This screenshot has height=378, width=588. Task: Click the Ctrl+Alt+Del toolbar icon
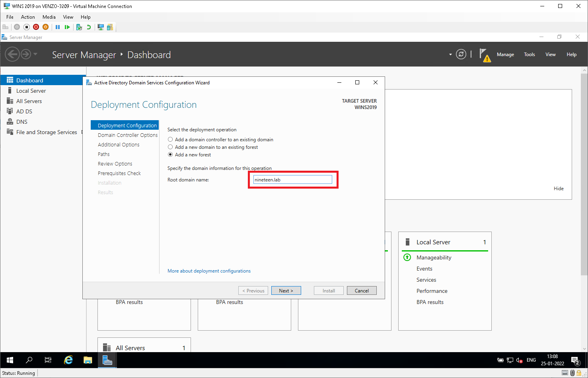pyautogui.click(x=6, y=27)
